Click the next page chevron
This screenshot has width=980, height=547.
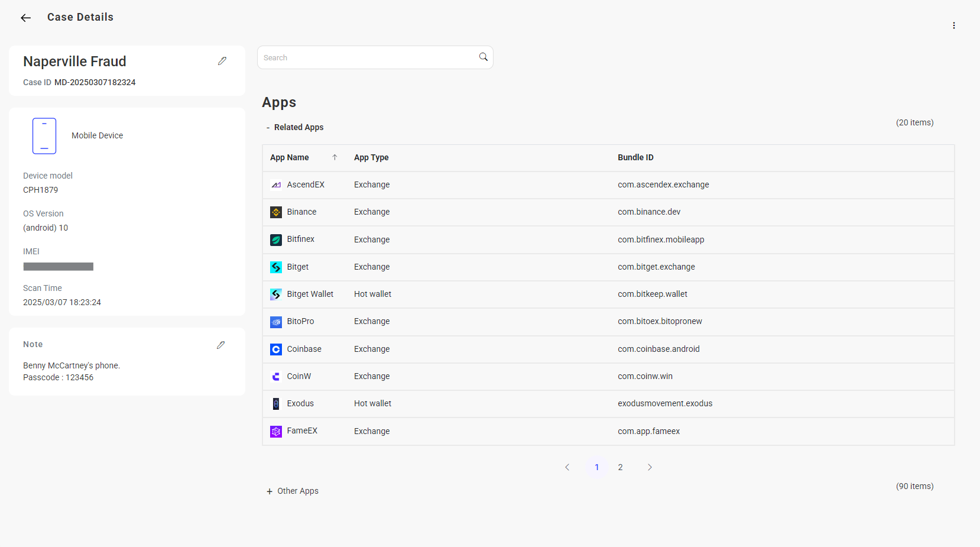pos(650,467)
